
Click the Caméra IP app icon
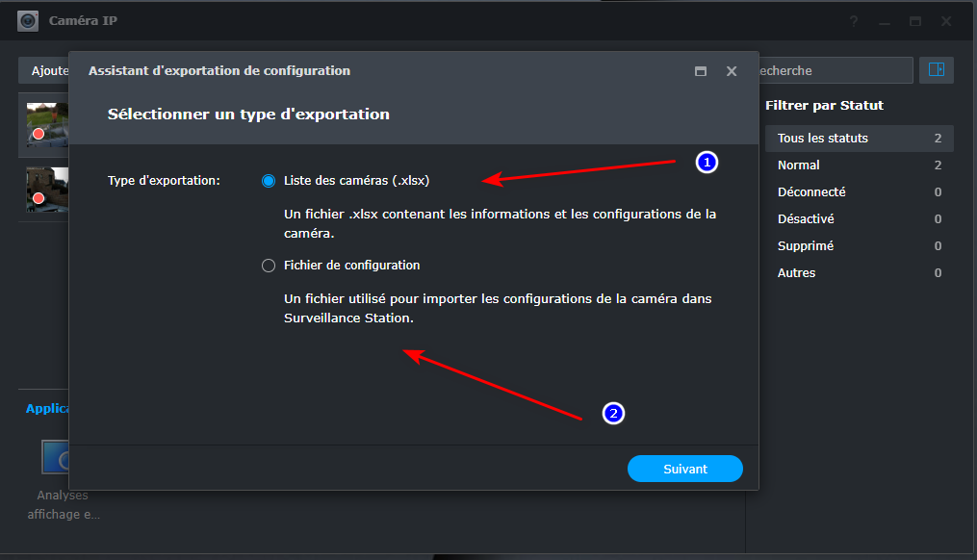(x=28, y=21)
